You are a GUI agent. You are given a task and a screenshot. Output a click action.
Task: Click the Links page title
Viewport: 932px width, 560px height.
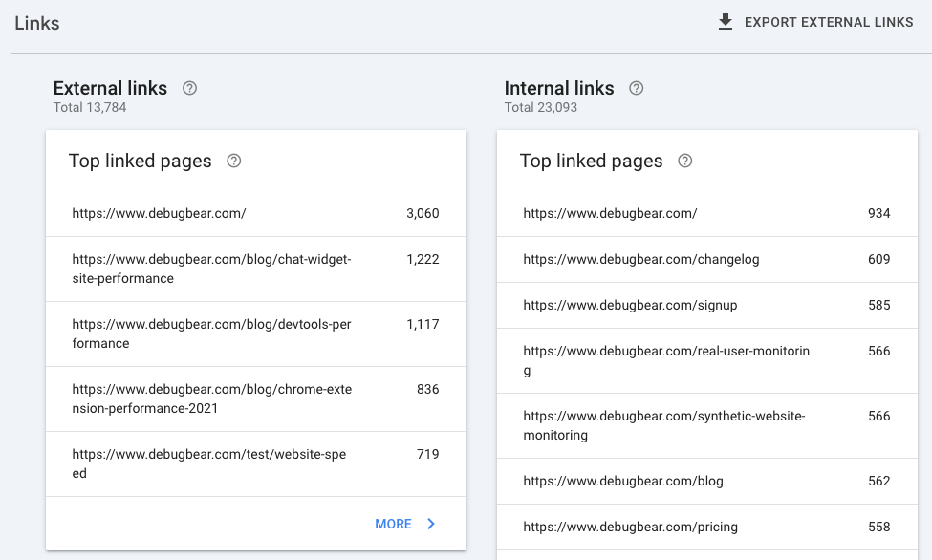click(37, 23)
